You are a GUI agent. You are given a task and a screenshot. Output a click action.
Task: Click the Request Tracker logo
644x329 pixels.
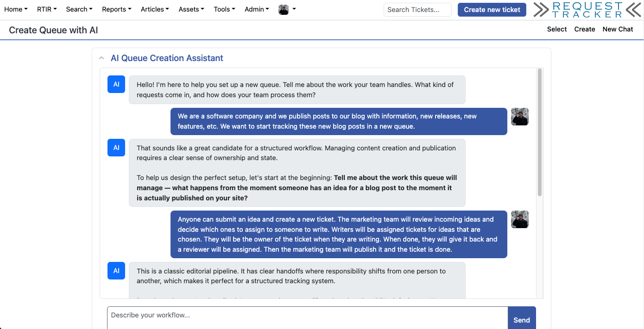click(x=587, y=10)
